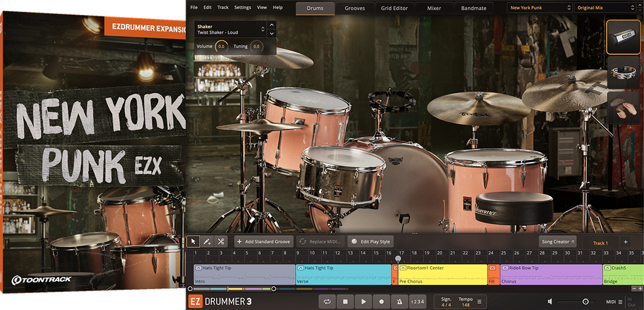
Task: Open the New York Punk library dropdown
Action: [x=539, y=8]
